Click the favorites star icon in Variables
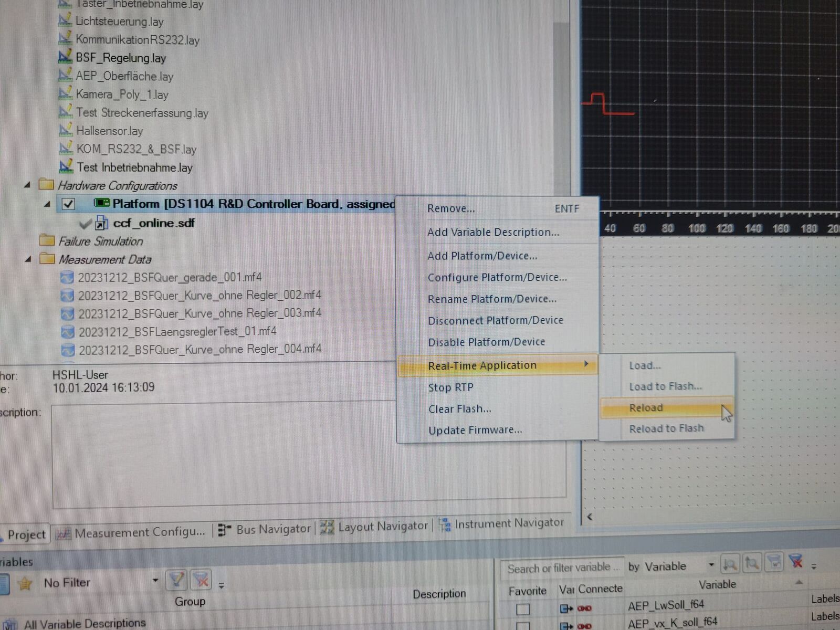Screen dimensions: 840x630 tap(25, 583)
